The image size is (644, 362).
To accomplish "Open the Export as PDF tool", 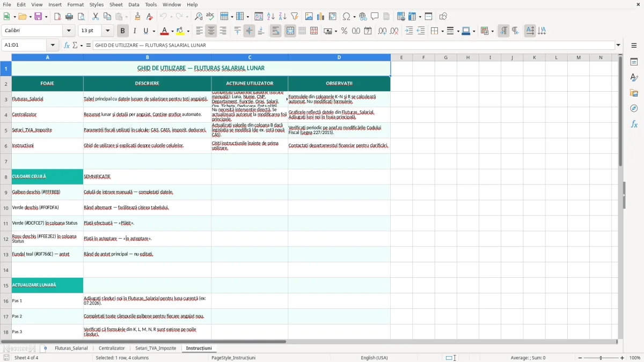I will tap(57, 17).
